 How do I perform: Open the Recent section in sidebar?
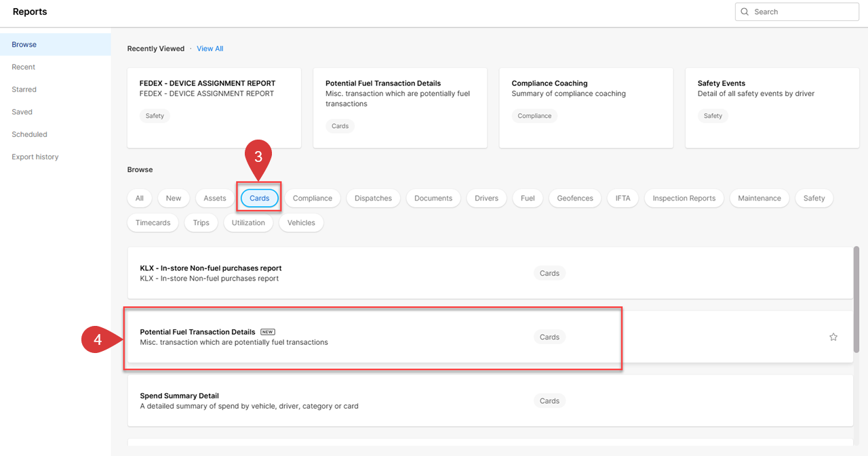tap(24, 67)
